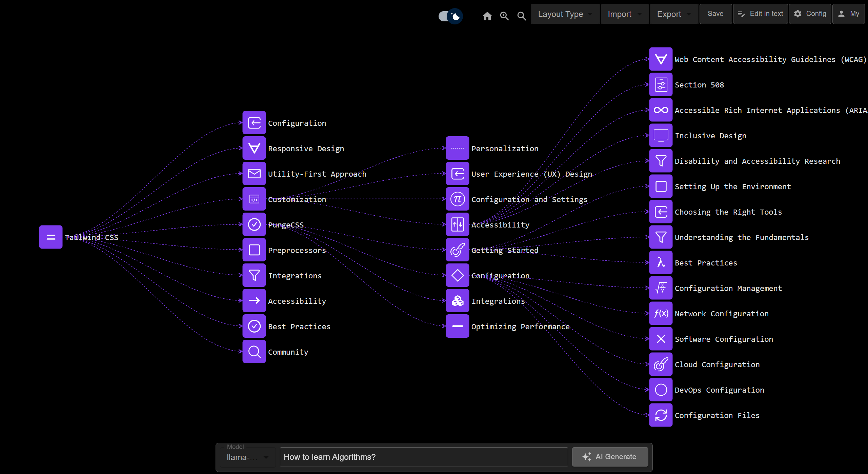Click the Tailwind CSS label
The width and height of the screenshot is (868, 474).
point(92,237)
